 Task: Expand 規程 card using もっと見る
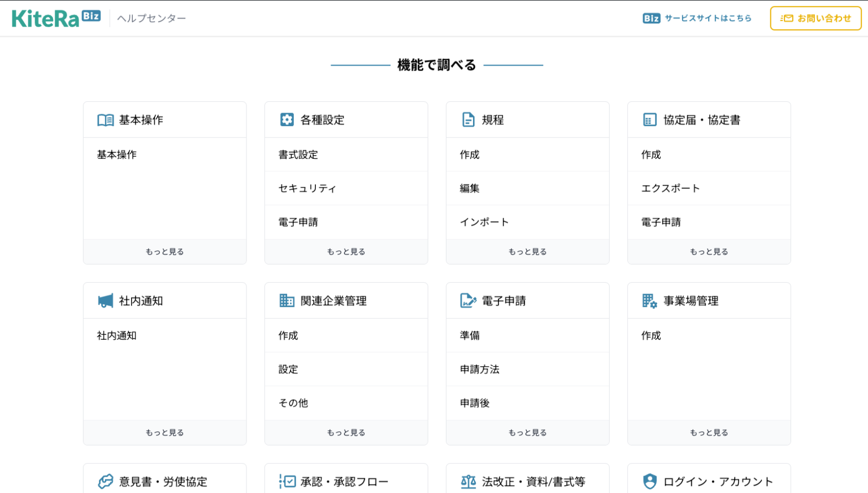click(x=527, y=252)
